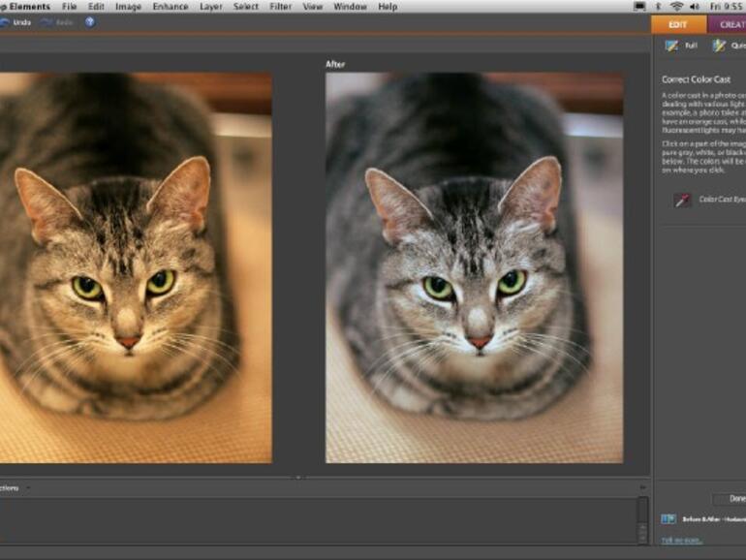Switch to Full edit mode icon
This screenshot has width=746, height=560.
(x=671, y=46)
